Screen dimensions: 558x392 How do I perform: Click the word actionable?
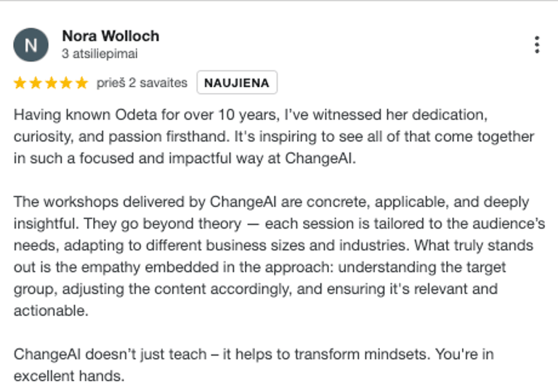[x=51, y=311]
